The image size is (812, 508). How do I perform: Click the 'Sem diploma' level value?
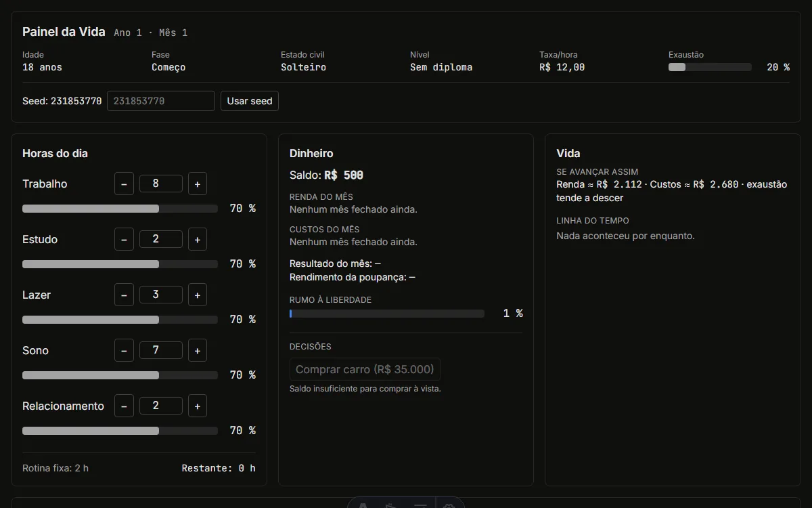(441, 67)
